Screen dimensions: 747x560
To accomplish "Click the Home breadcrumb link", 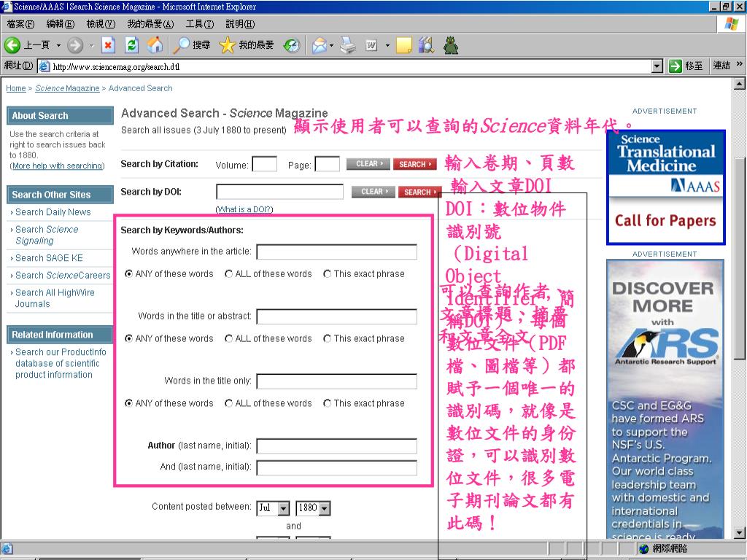I will pos(16,88).
